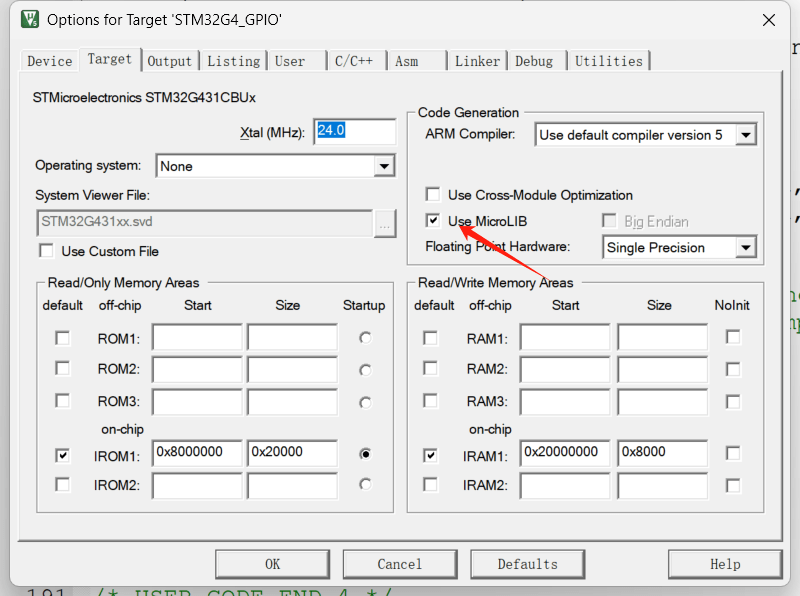The image size is (800, 596).
Task: Open the Debug tab
Action: (537, 61)
